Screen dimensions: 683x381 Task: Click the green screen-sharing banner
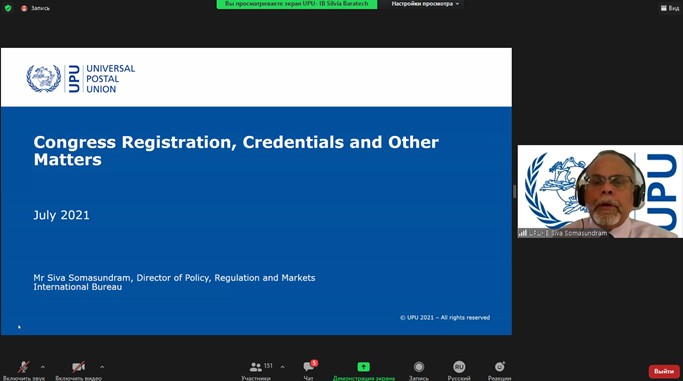tap(297, 4)
